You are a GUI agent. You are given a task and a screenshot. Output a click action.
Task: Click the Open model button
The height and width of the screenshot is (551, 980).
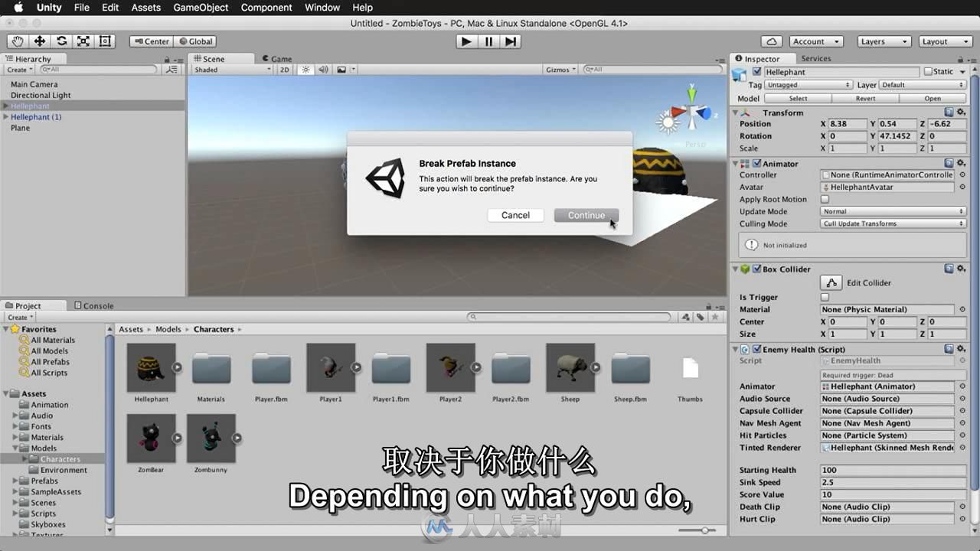933,98
